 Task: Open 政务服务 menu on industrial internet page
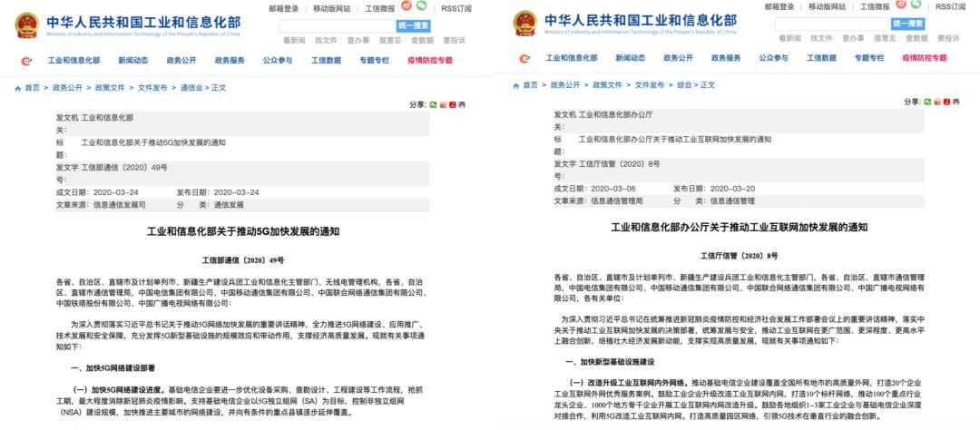click(726, 58)
